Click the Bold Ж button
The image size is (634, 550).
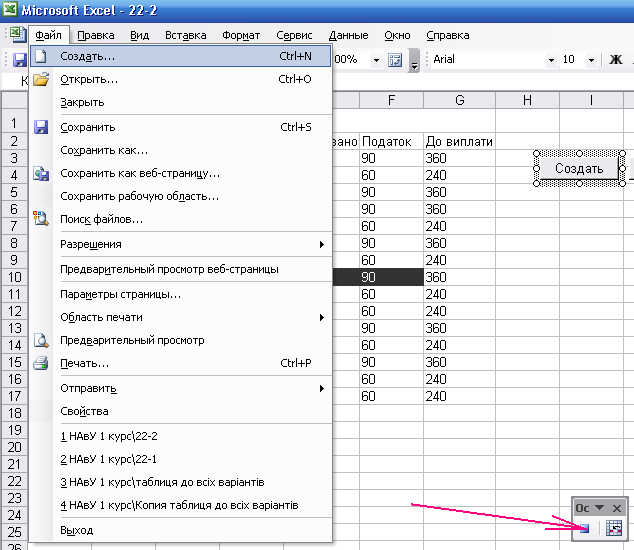pos(616,60)
